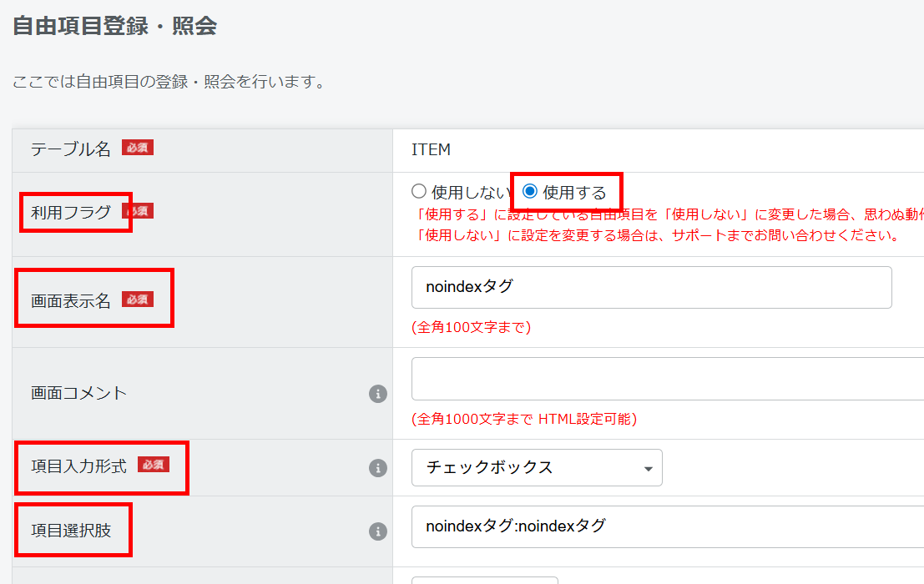Click the 自由項目登録・照会 page heading

click(115, 26)
